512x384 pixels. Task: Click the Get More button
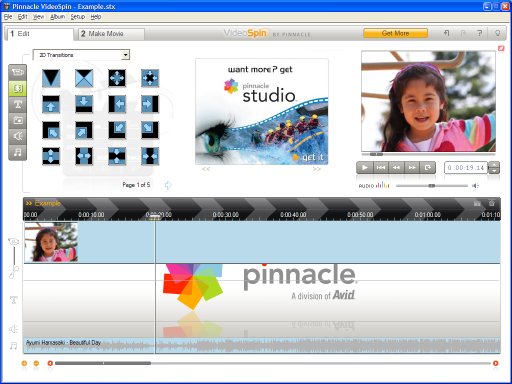pos(395,33)
